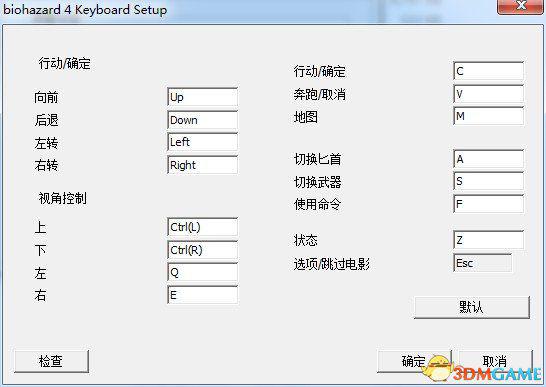Click the 切换匕首 label
Screen dimensions: 546x387
click(317, 159)
